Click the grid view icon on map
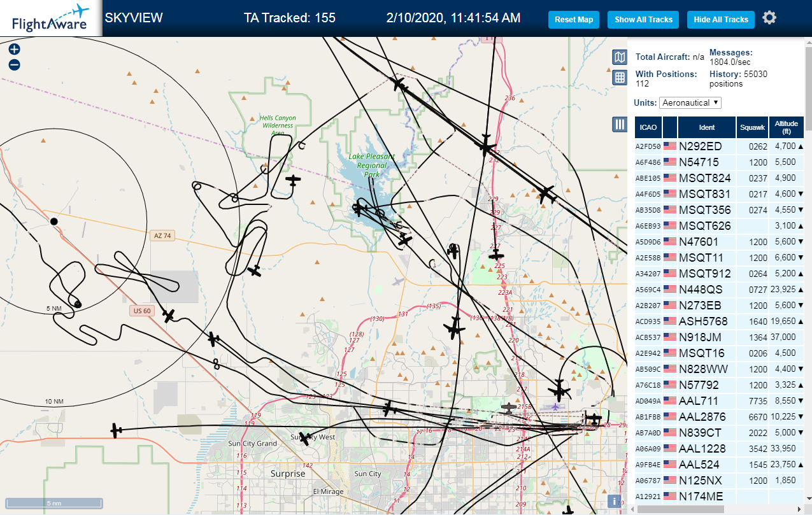This screenshot has height=515, width=812. 620,78
